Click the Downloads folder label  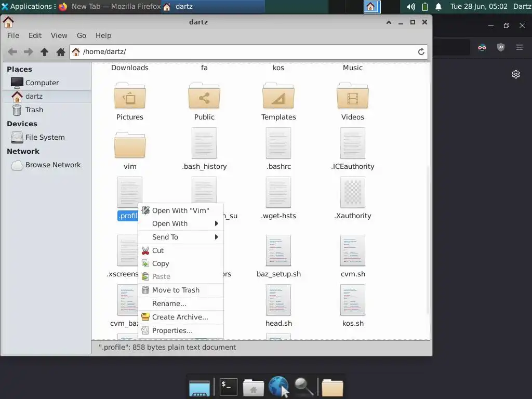130,68
